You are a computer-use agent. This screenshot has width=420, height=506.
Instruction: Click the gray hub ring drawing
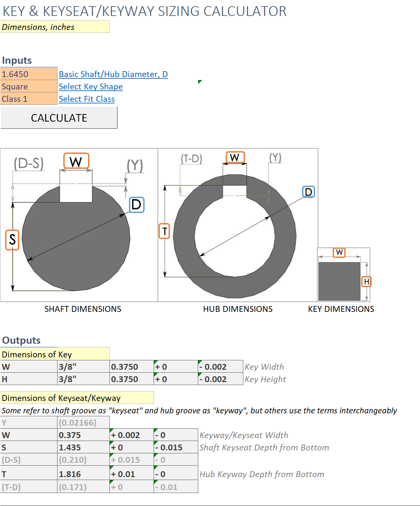coord(235,236)
